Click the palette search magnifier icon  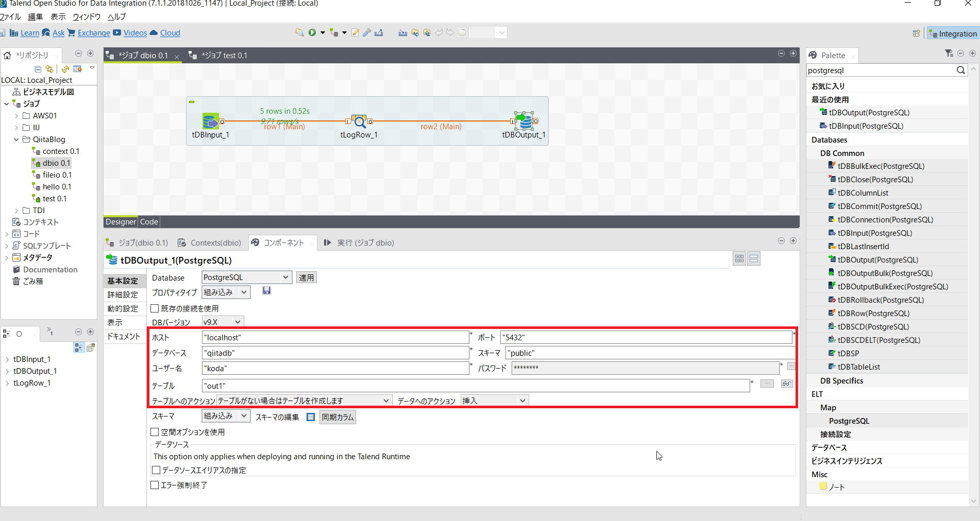coord(961,70)
